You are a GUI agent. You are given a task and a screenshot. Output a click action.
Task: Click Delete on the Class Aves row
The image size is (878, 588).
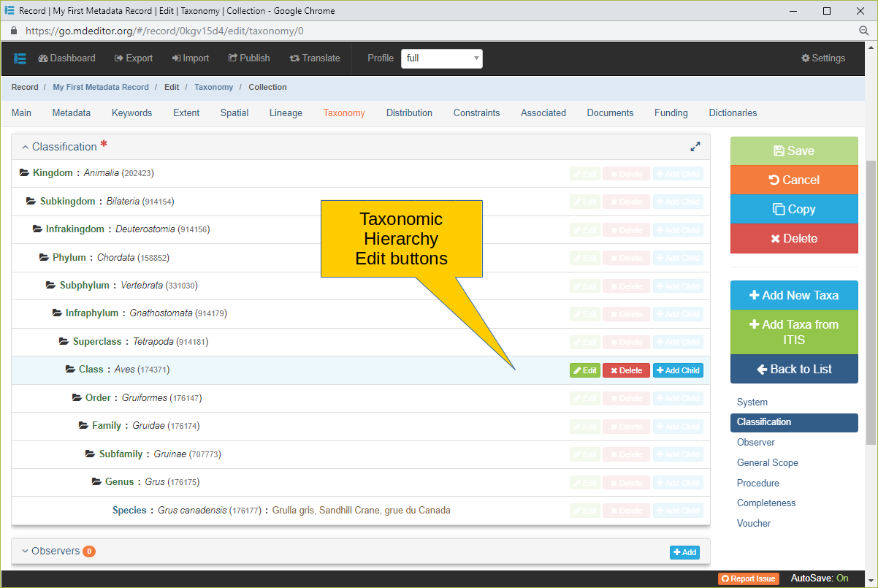pos(626,370)
